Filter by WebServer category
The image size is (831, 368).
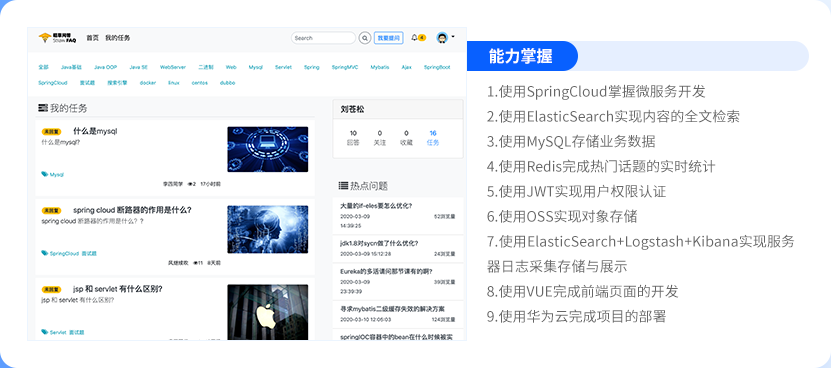[173, 67]
